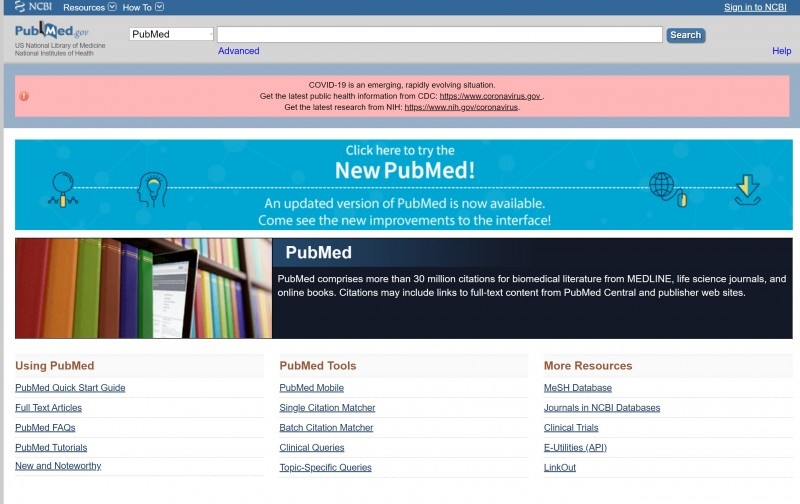The height and width of the screenshot is (504, 800).
Task: Click 'US National Library of Medicine' text
Action: click(x=60, y=45)
